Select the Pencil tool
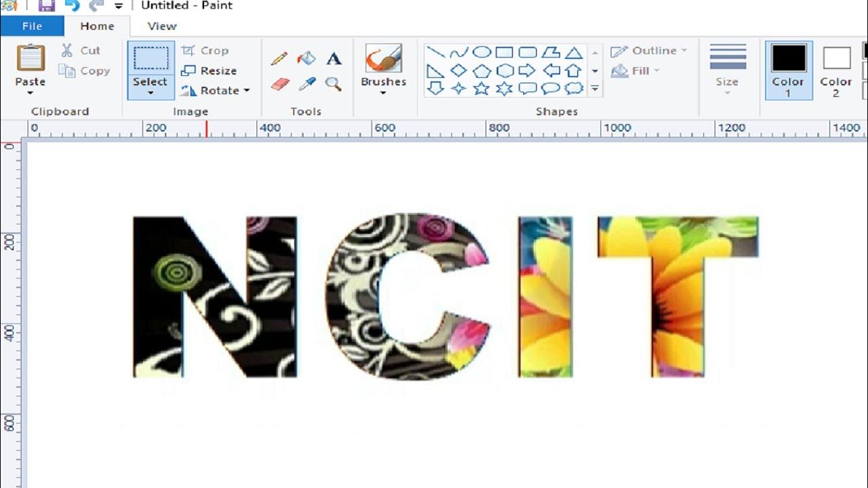 pos(279,58)
